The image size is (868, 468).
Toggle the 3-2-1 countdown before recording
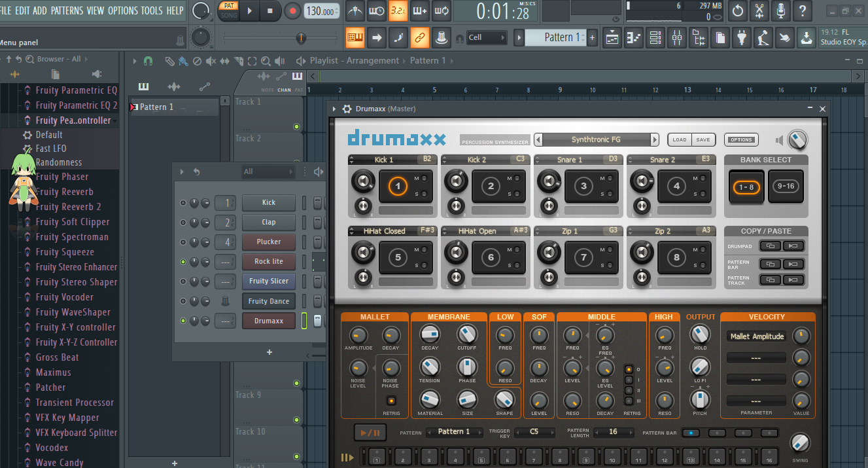[x=398, y=11]
